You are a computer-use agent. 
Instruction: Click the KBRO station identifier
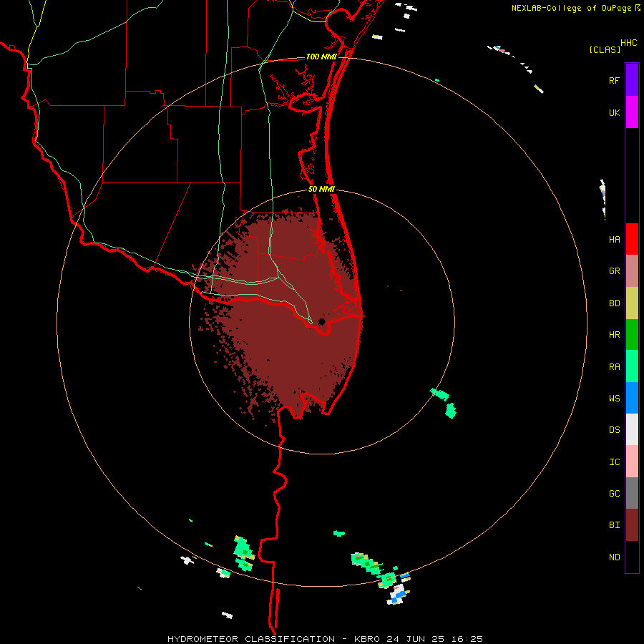point(367,639)
